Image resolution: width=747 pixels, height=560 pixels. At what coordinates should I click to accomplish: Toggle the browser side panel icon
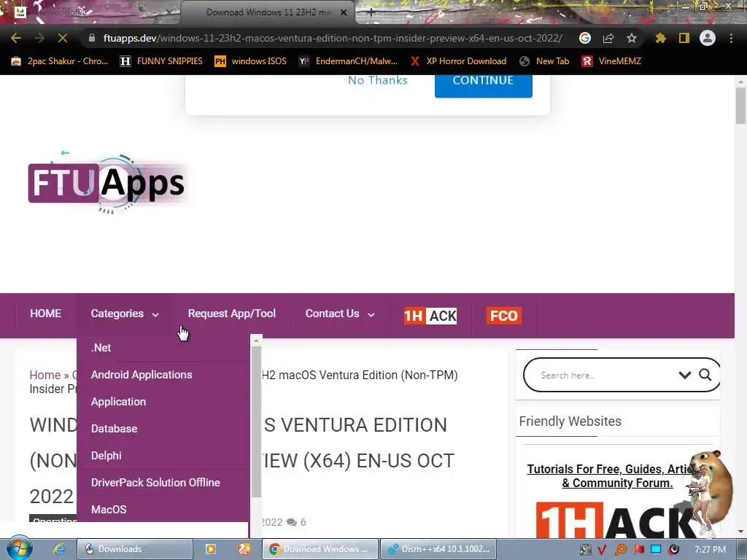tap(684, 38)
